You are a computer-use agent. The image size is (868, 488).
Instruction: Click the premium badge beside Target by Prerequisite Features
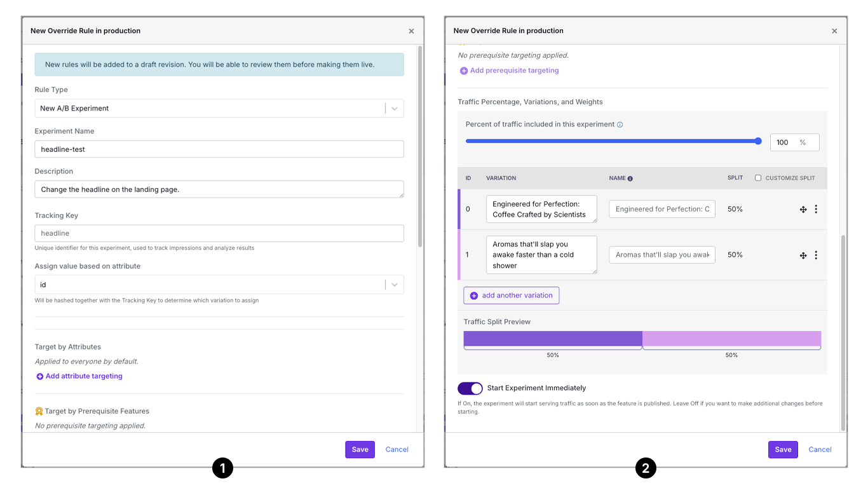click(x=38, y=410)
